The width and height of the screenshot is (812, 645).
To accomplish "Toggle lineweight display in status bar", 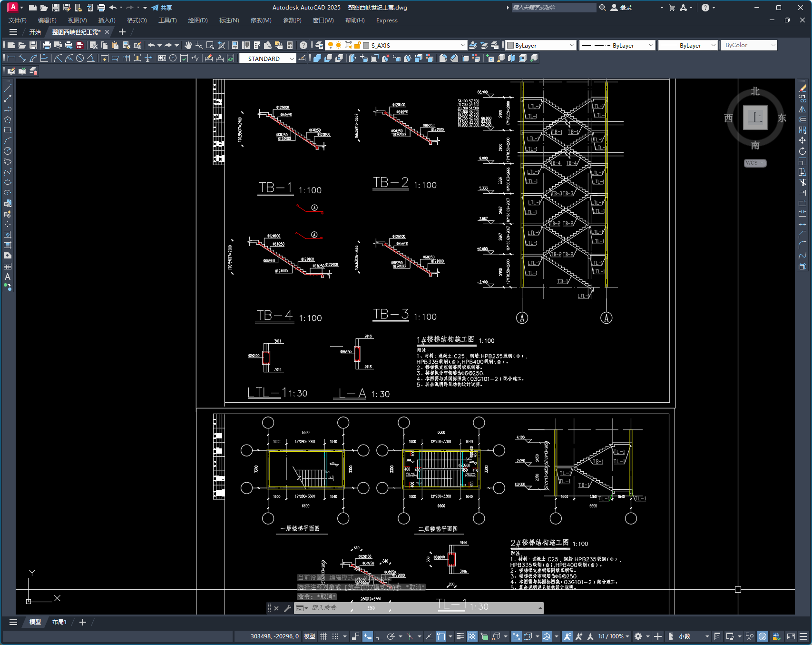I will click(x=460, y=636).
